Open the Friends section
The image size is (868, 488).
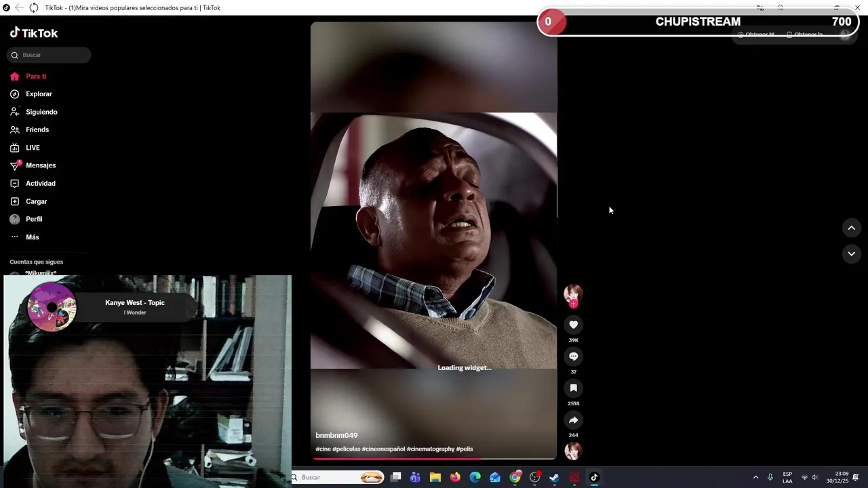30,129
